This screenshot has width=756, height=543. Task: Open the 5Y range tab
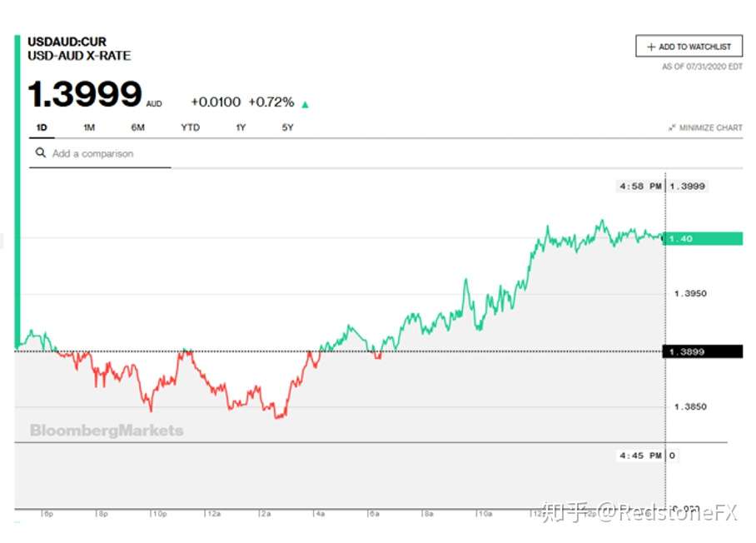pyautogui.click(x=287, y=127)
